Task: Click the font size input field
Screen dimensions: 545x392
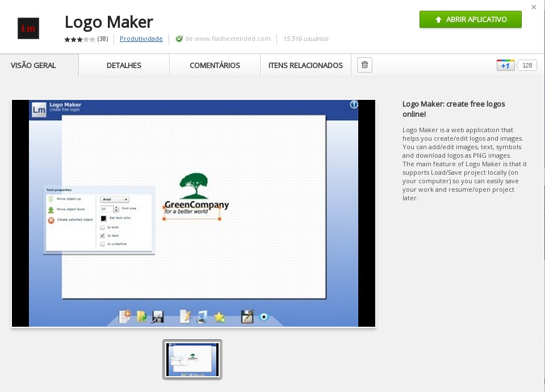Action: (107, 209)
